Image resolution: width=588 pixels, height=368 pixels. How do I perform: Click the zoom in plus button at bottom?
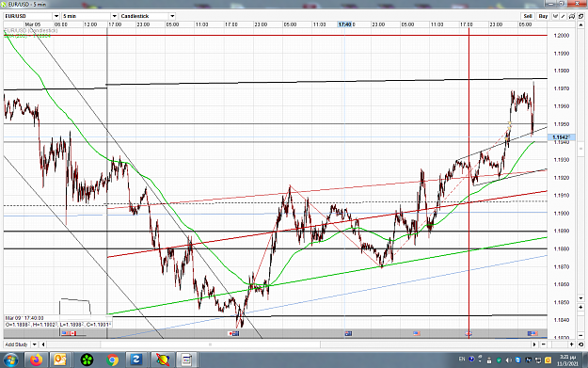[571, 344]
